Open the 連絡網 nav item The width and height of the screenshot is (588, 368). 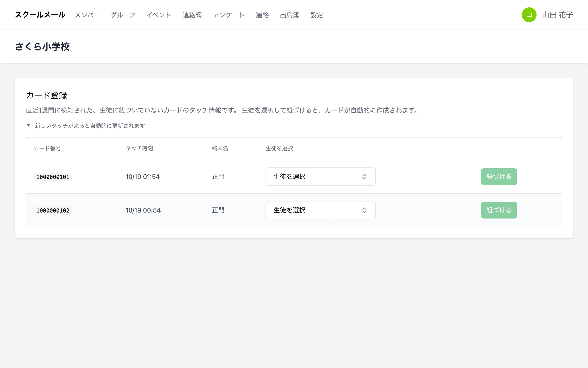(192, 15)
